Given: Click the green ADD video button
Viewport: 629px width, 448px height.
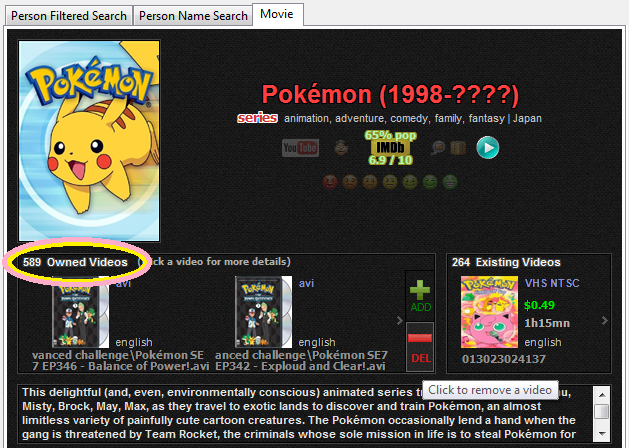Looking at the screenshot, I should (420, 296).
